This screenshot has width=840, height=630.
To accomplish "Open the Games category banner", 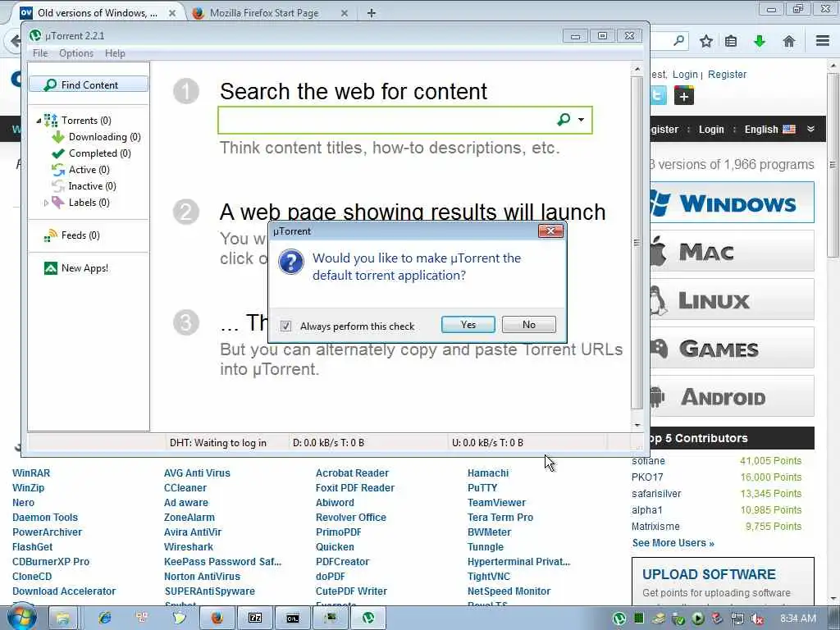I will tap(732, 348).
